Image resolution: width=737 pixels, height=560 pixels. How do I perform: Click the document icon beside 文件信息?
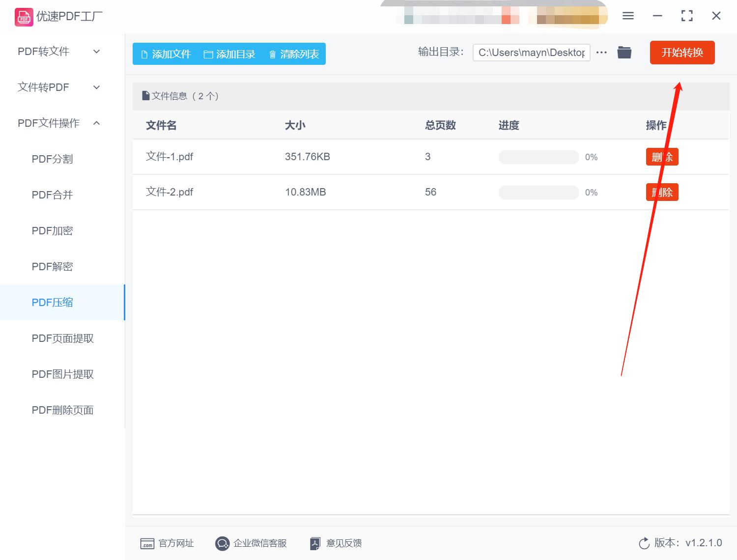145,95
